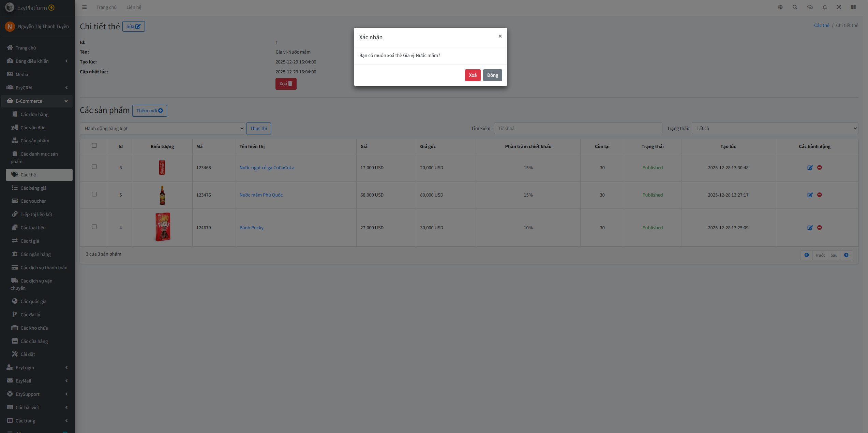Image resolution: width=868 pixels, height=433 pixels.
Task: Open the Hành động hàng loạt dropdown
Action: [x=162, y=129]
